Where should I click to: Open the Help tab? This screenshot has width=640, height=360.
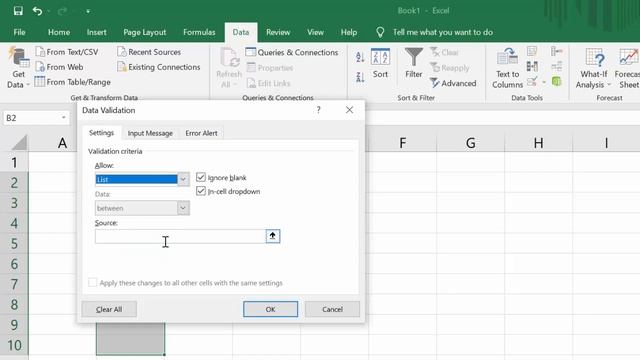[349, 32]
